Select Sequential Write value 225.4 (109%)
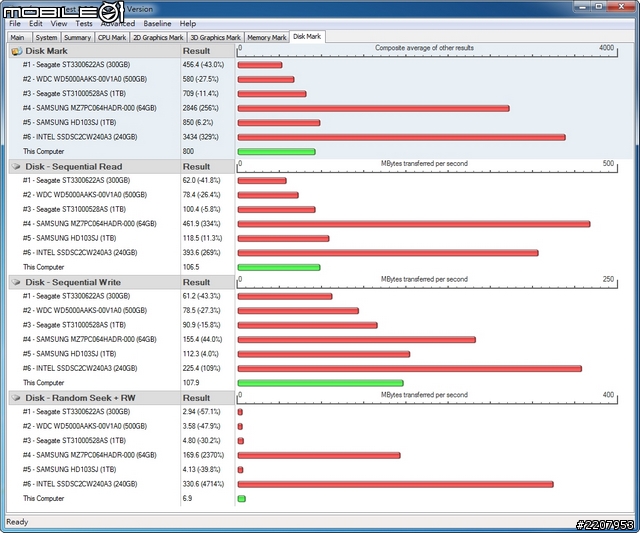 (201, 368)
